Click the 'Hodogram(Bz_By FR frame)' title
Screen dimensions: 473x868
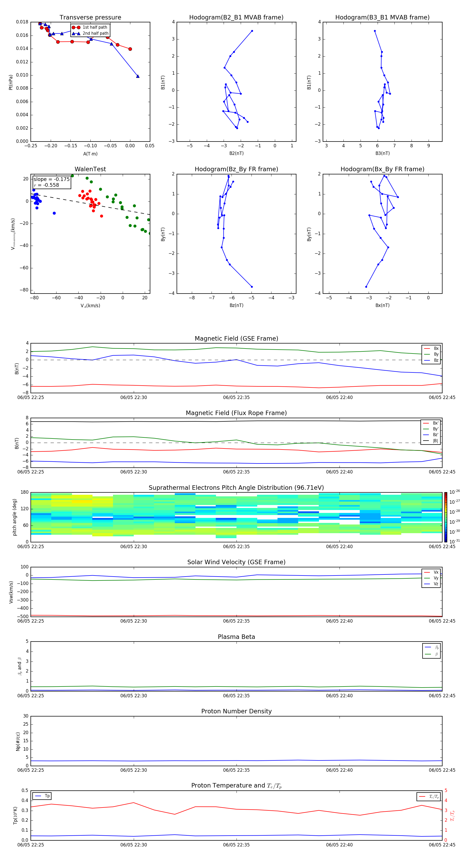(x=236, y=169)
